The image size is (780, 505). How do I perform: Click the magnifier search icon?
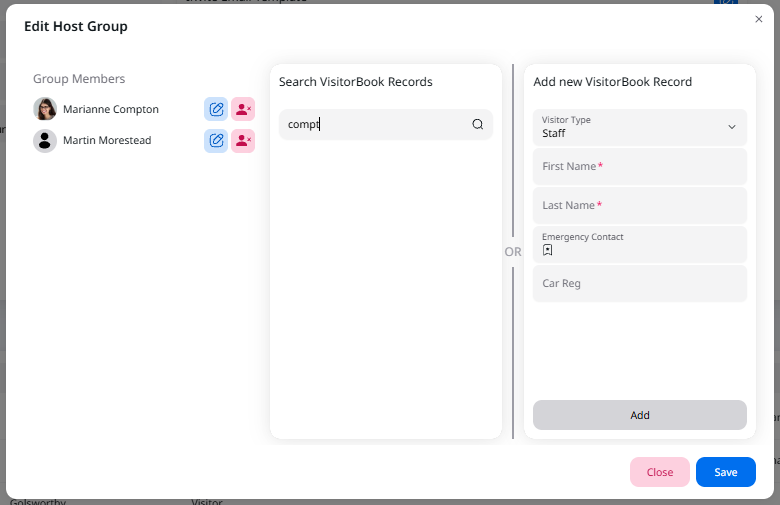(x=477, y=125)
